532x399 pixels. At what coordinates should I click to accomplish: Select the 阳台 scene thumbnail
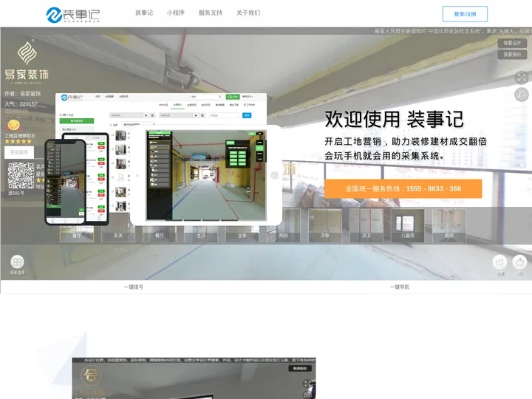(284, 225)
